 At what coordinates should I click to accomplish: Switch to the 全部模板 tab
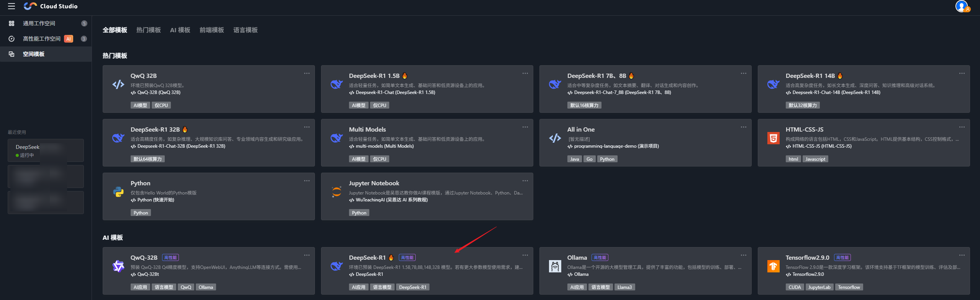[x=115, y=30]
